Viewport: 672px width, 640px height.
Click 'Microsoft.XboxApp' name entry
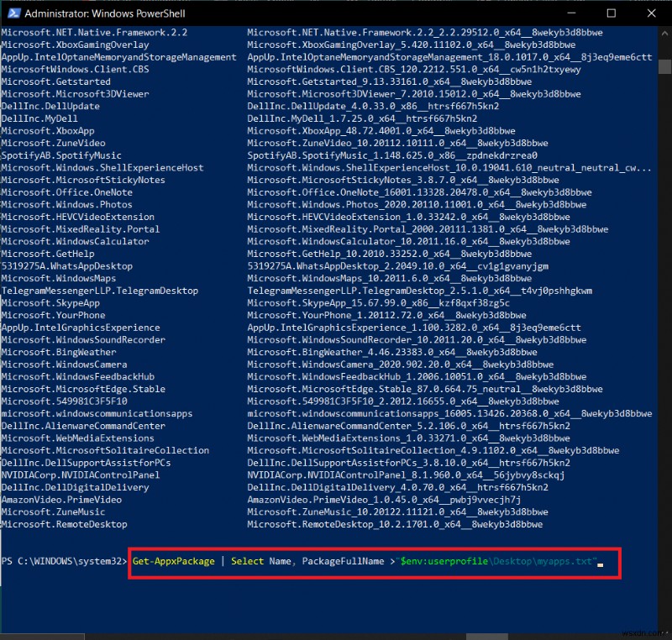pos(48,131)
